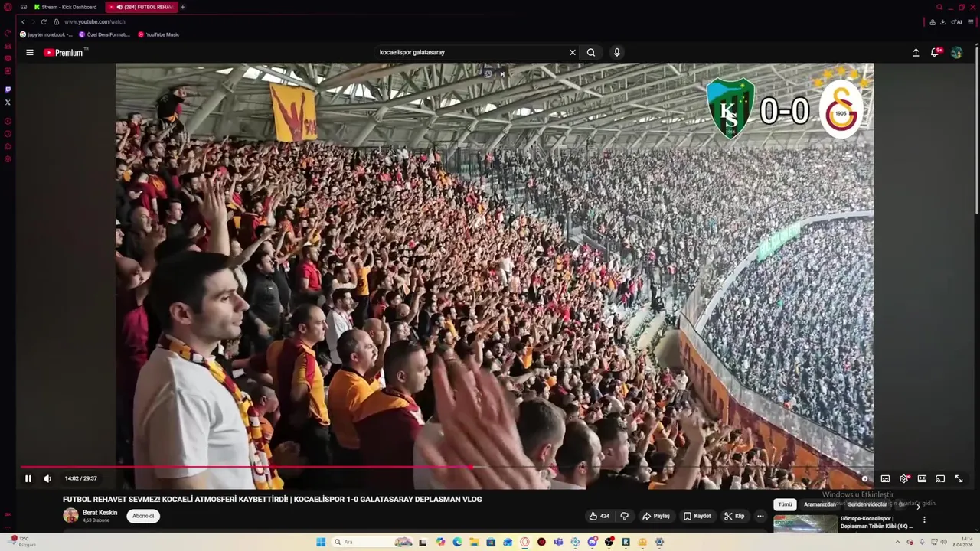Open the Özel Ders Formatı bookmark

(105, 34)
